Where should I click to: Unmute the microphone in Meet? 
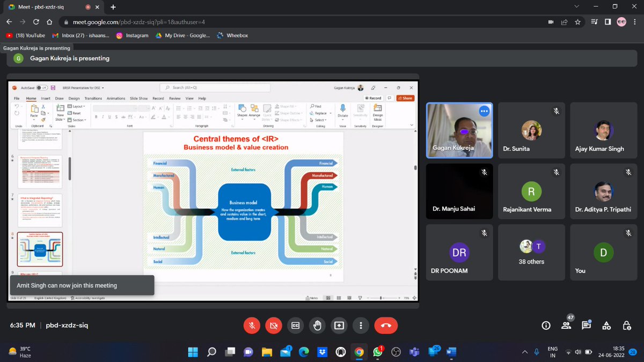pyautogui.click(x=252, y=325)
